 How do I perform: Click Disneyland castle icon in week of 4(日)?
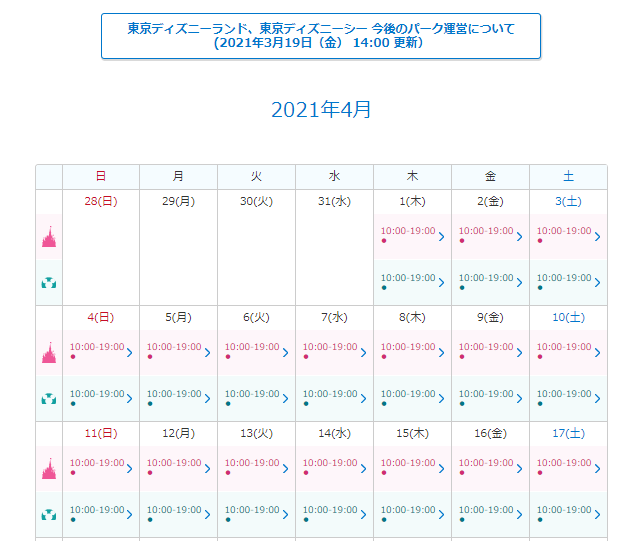pos(49,352)
